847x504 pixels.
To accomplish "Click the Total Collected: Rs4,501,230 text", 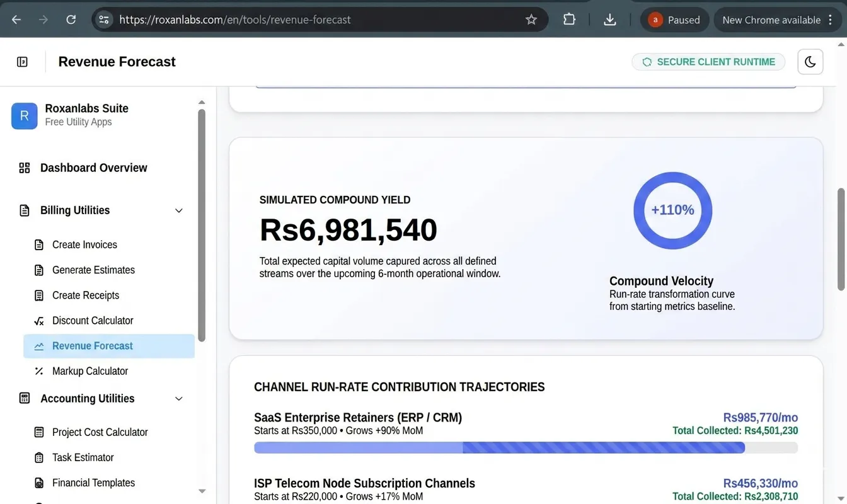I will click(x=735, y=431).
